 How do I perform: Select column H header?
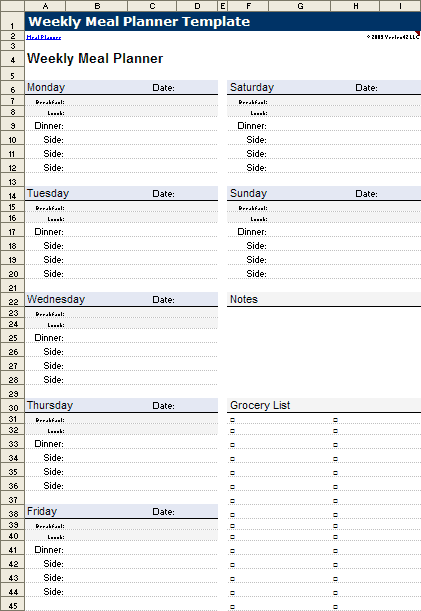355,6
